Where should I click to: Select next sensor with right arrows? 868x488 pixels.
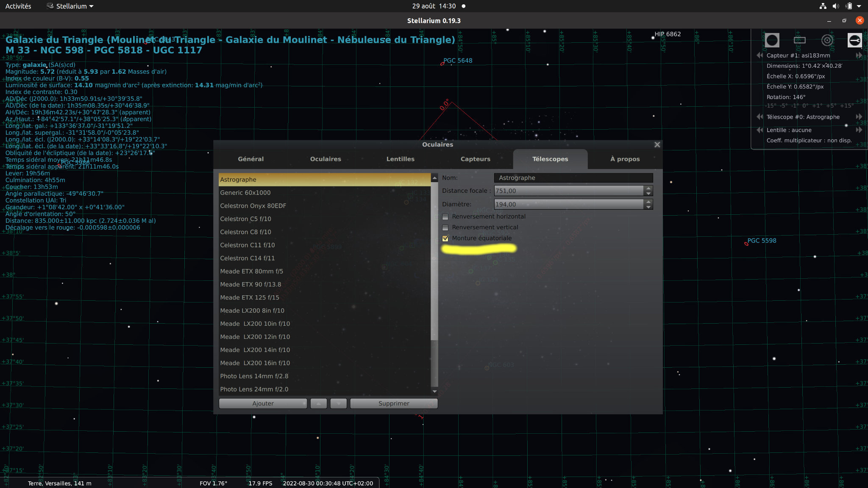[x=859, y=55]
